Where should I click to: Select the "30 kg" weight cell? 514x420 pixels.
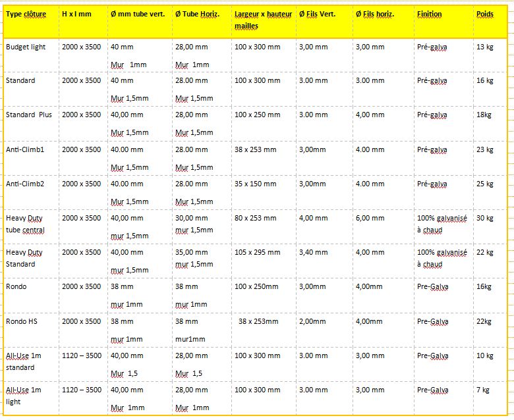(484, 218)
